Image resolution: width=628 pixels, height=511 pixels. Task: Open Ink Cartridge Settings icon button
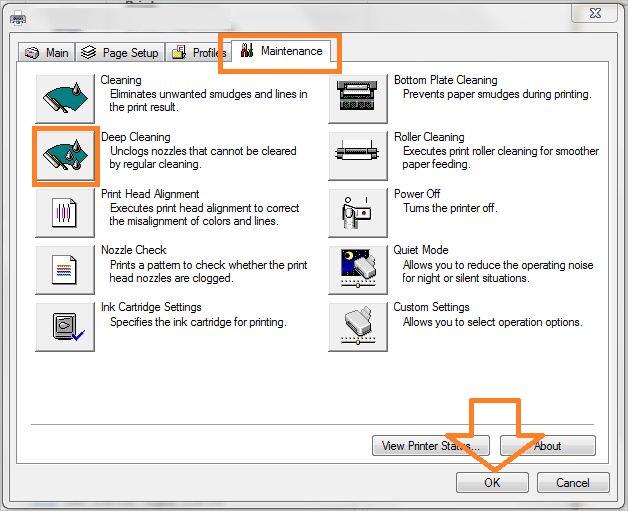65,327
